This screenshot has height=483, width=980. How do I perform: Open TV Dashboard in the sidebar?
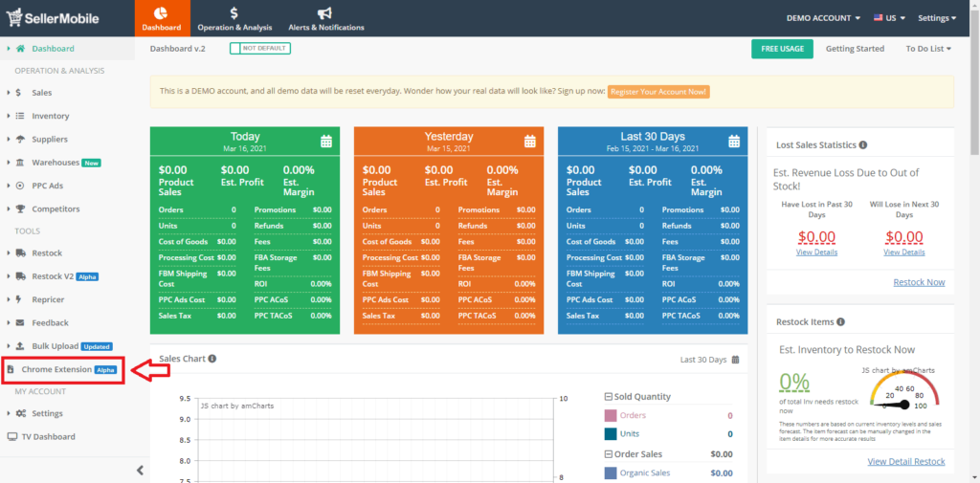coord(48,437)
